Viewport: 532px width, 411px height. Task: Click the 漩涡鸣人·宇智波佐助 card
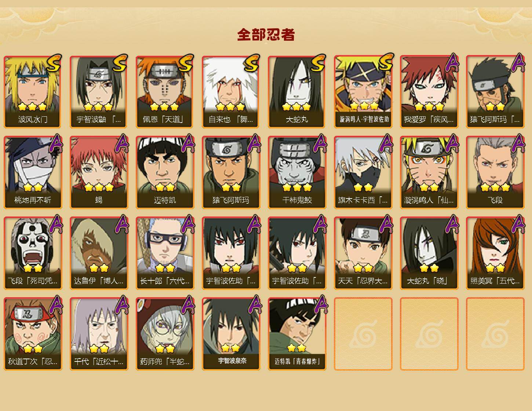(363, 92)
